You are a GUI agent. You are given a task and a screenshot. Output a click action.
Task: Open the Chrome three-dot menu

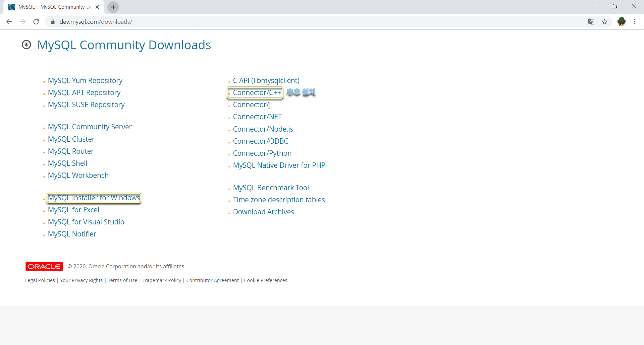pyautogui.click(x=635, y=22)
